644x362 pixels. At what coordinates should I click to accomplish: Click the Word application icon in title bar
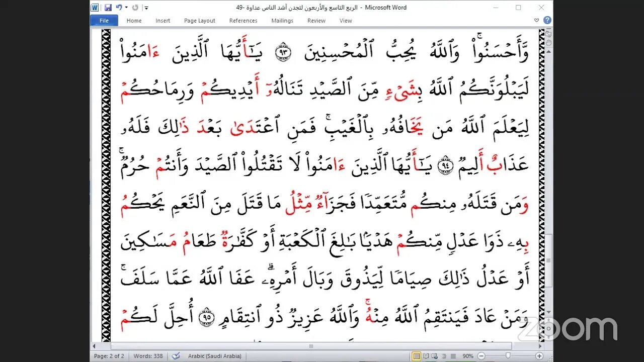tap(95, 8)
